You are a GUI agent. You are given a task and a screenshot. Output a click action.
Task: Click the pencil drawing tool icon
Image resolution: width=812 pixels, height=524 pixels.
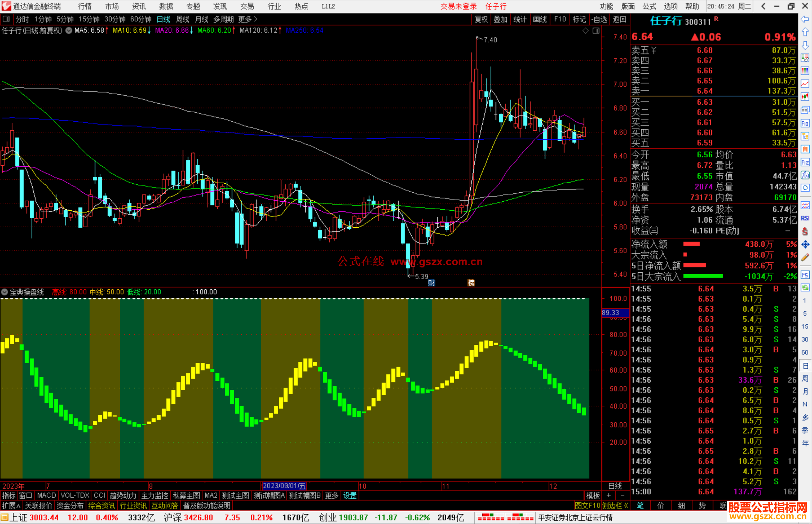[805, 258]
